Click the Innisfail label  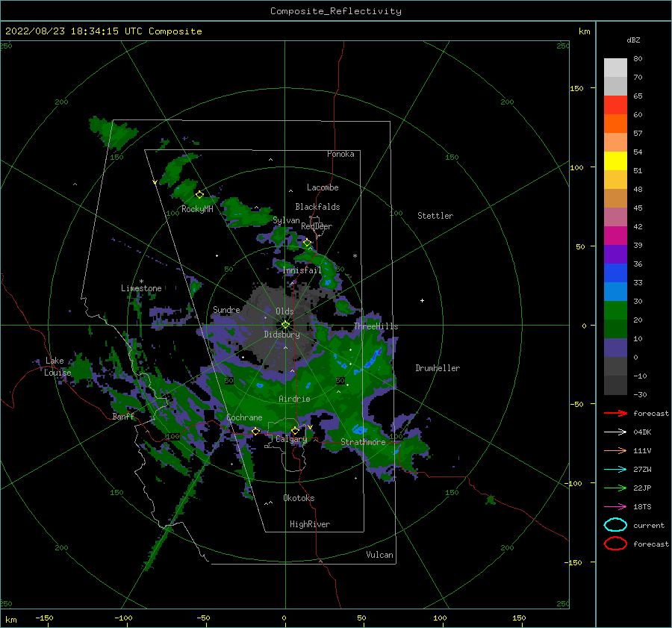pyautogui.click(x=302, y=270)
